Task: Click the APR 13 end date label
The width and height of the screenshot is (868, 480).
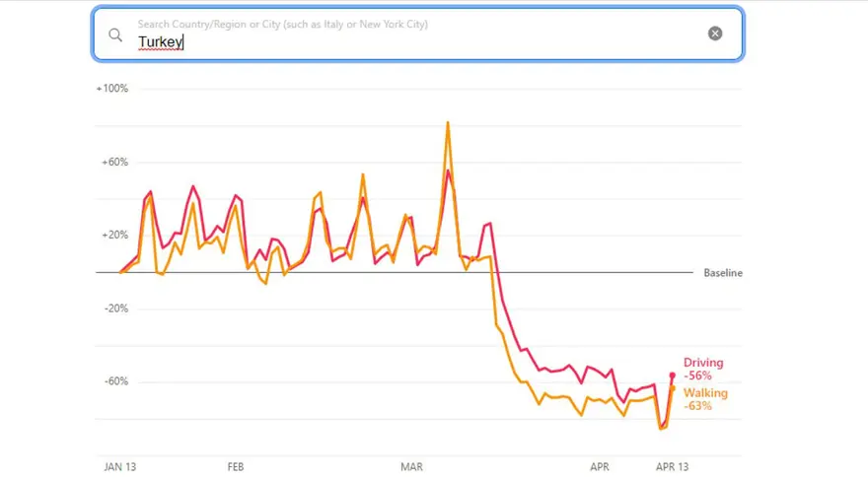Action: [x=673, y=467]
